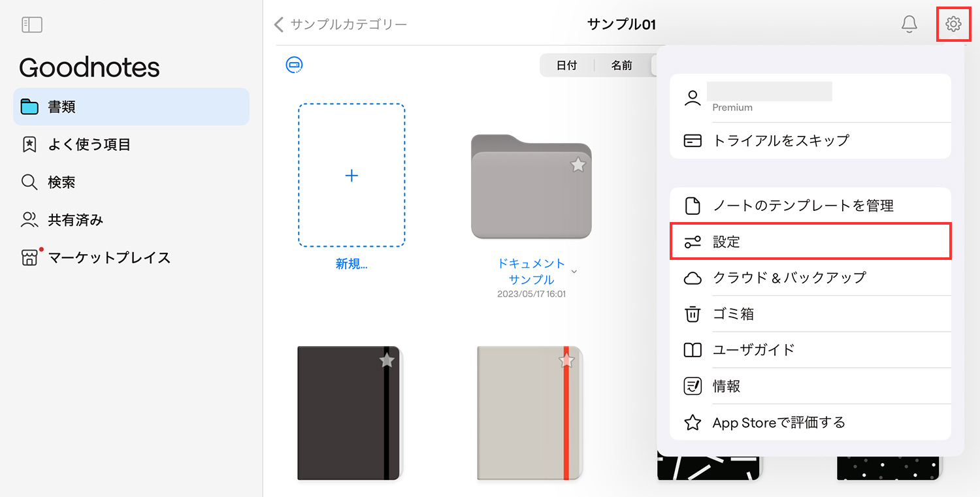Open the ドキュメントサンプル folder
Image resolution: width=980 pixels, height=497 pixels.
click(531, 187)
